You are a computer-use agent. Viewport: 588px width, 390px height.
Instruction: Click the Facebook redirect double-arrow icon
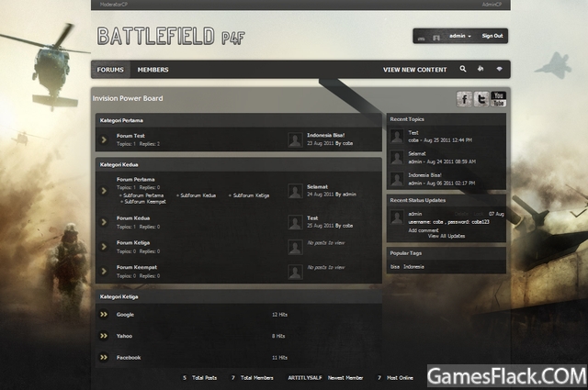coord(104,357)
